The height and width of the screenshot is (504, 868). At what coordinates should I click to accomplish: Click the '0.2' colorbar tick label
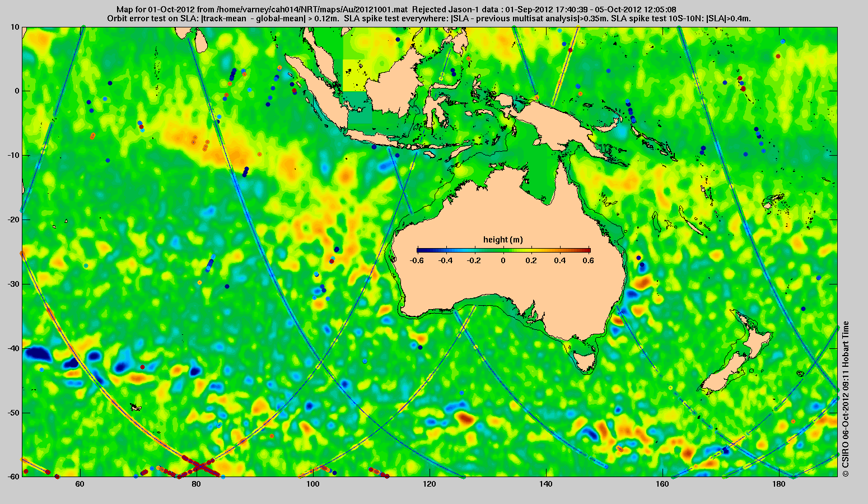coord(533,260)
